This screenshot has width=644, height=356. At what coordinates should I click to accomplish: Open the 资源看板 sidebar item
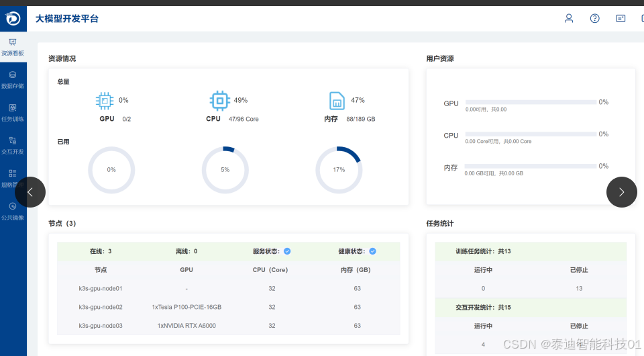[x=13, y=47]
